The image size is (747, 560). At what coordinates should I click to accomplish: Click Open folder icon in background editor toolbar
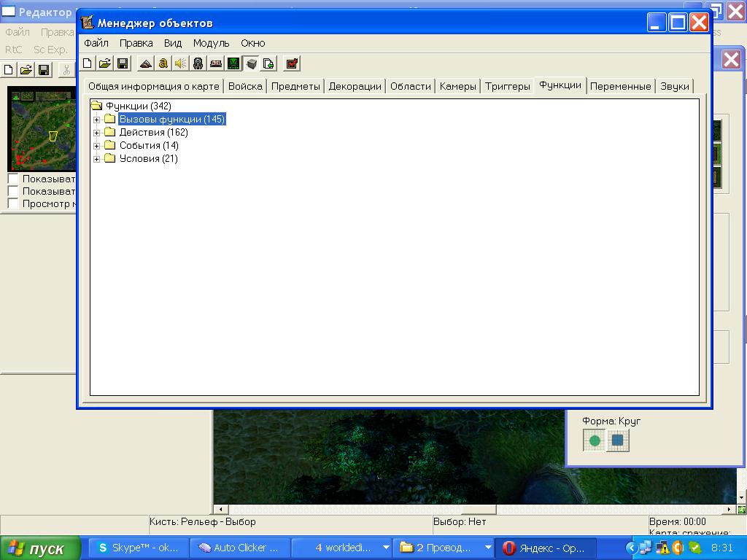(x=26, y=70)
